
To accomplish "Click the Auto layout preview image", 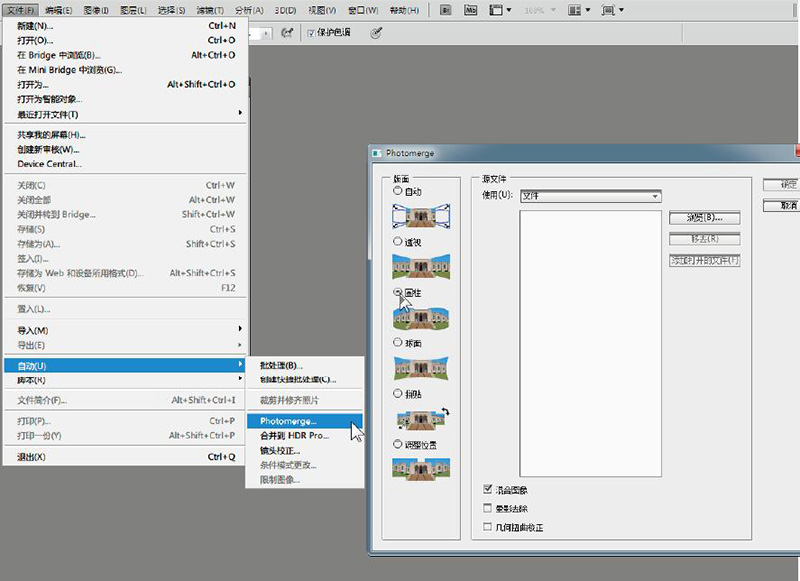I will coord(420,215).
